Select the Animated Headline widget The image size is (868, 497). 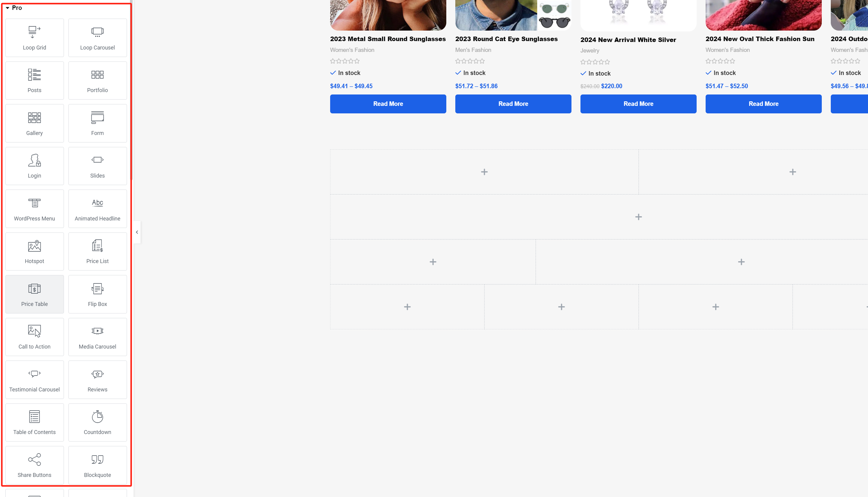97,208
